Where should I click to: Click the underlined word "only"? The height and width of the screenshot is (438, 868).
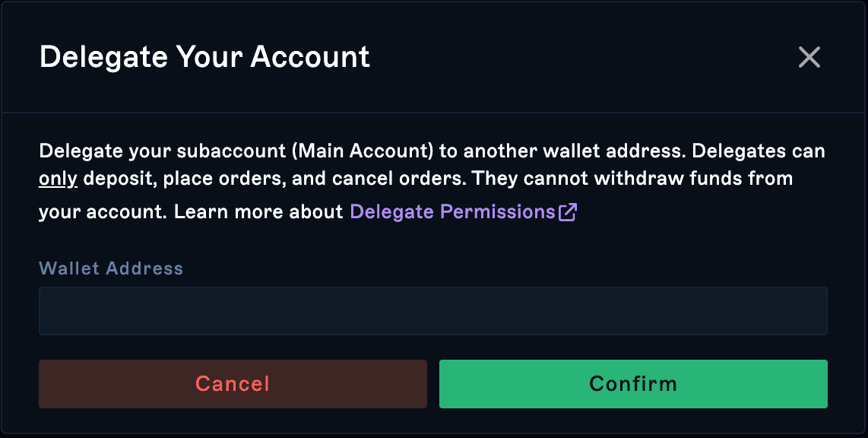coord(58,179)
